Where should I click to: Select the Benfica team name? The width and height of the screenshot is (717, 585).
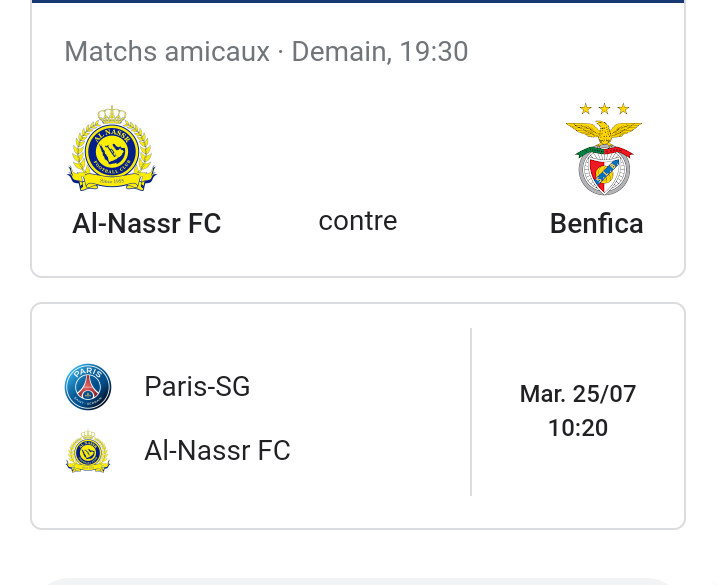[x=596, y=224]
